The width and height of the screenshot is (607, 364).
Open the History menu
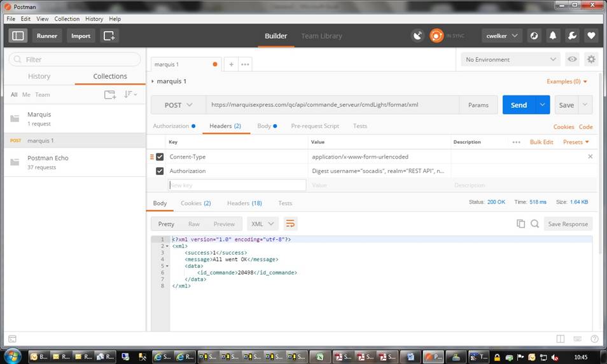[94, 18]
